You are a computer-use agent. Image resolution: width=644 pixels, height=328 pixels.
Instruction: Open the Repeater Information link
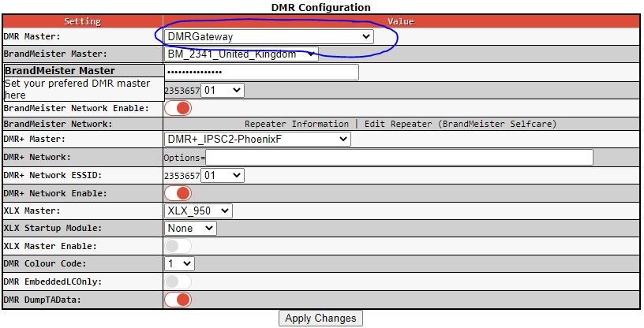coord(297,124)
